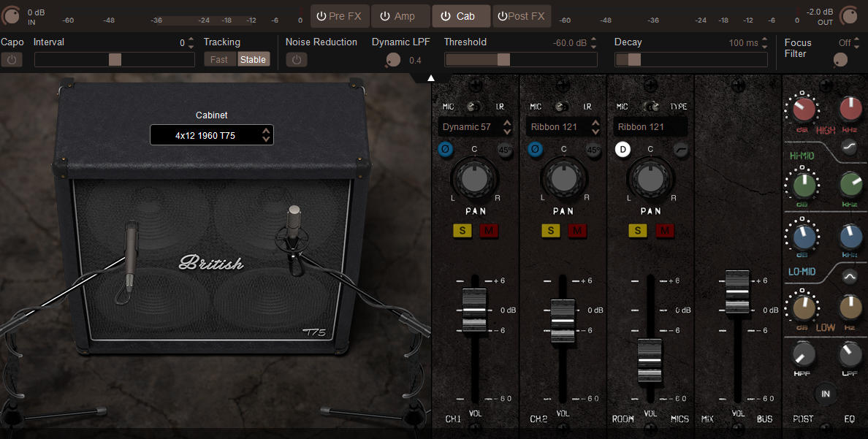Viewport: 868px width, 439px height.
Task: Invert phase on CH.2 with the Ø button
Action: [x=535, y=150]
